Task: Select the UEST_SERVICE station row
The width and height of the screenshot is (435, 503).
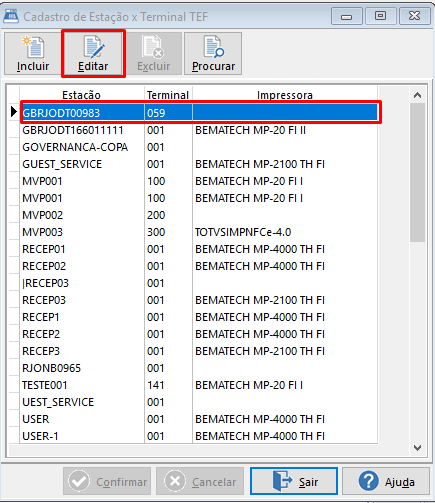Action: click(199, 402)
